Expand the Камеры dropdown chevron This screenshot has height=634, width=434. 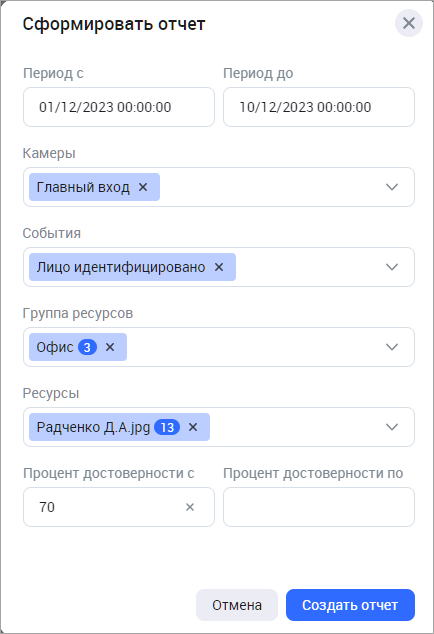pyautogui.click(x=392, y=187)
